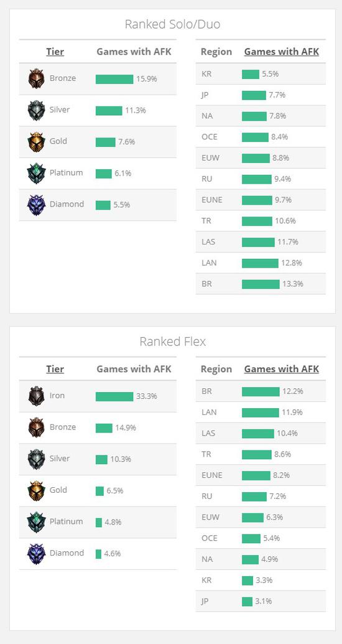
Task: Select the BR row showing 13.3%
Action: pos(261,284)
